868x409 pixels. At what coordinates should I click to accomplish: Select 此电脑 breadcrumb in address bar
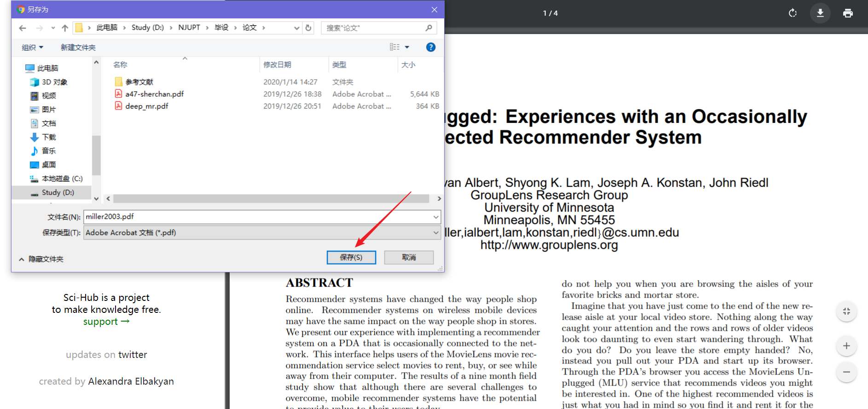coord(107,28)
